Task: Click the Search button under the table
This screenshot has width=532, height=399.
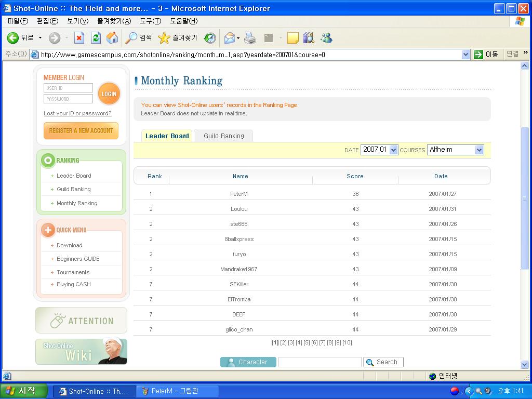Action: pos(383,362)
